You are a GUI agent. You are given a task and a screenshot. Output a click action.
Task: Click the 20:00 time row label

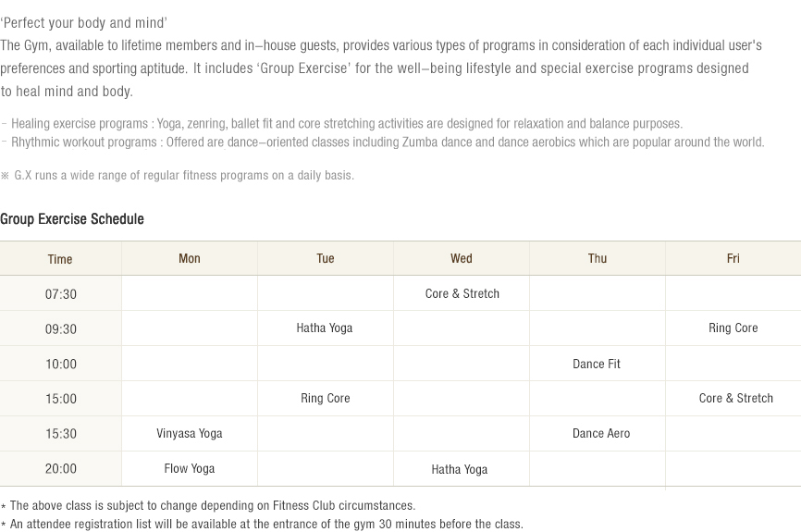click(x=61, y=469)
